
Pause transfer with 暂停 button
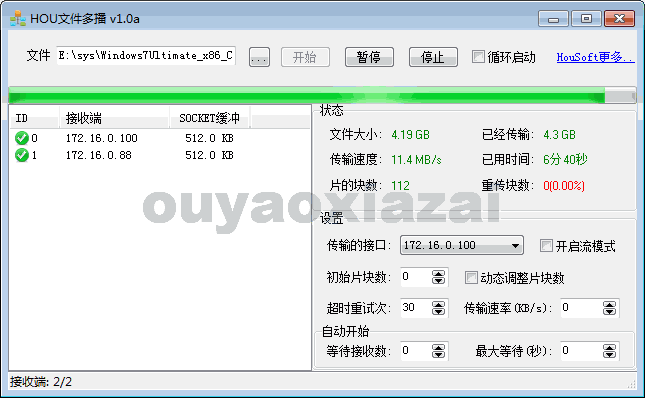coord(369,57)
